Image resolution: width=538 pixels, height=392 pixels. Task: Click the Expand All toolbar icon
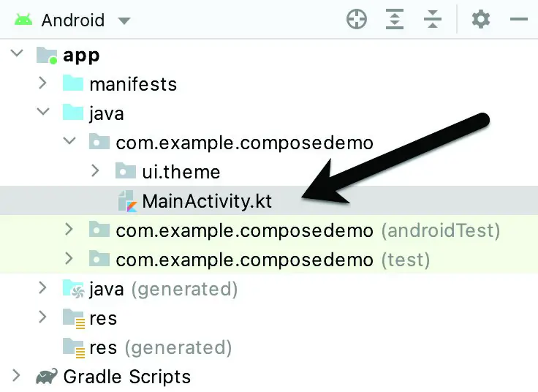(x=395, y=19)
